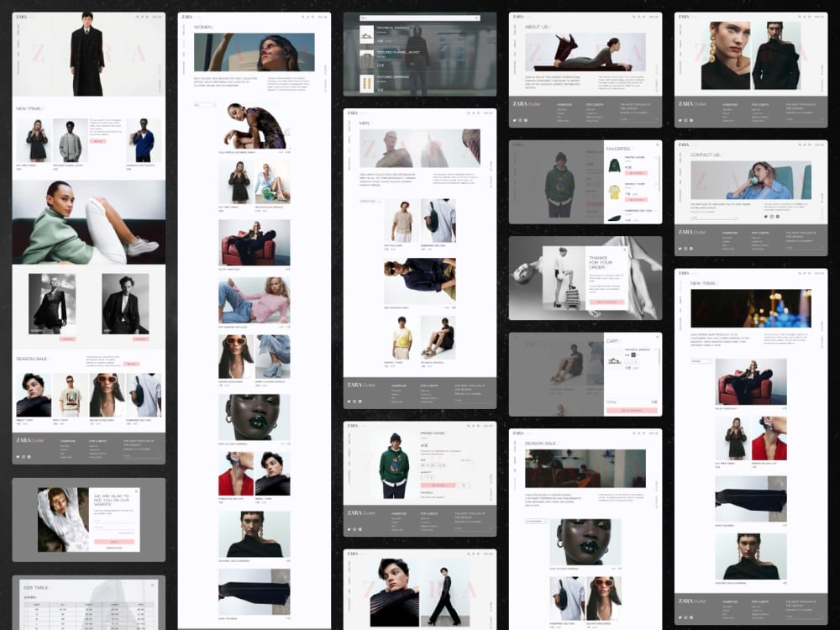Screen dimensions: 840x630
Task: Focus password field in welcome popup
Action: click(114, 528)
